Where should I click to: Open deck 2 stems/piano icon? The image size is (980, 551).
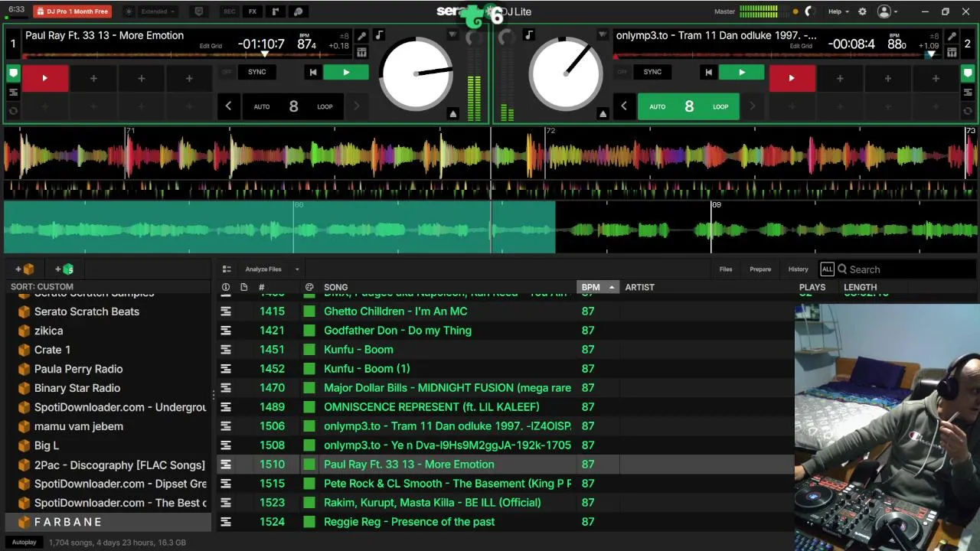(952, 52)
